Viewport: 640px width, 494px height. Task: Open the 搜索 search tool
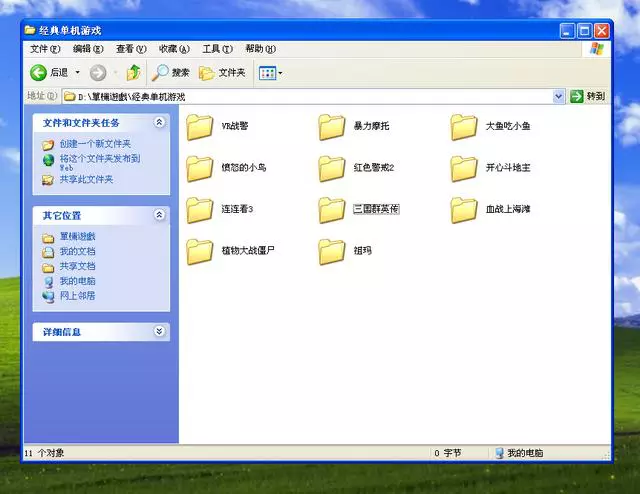[x=170, y=73]
